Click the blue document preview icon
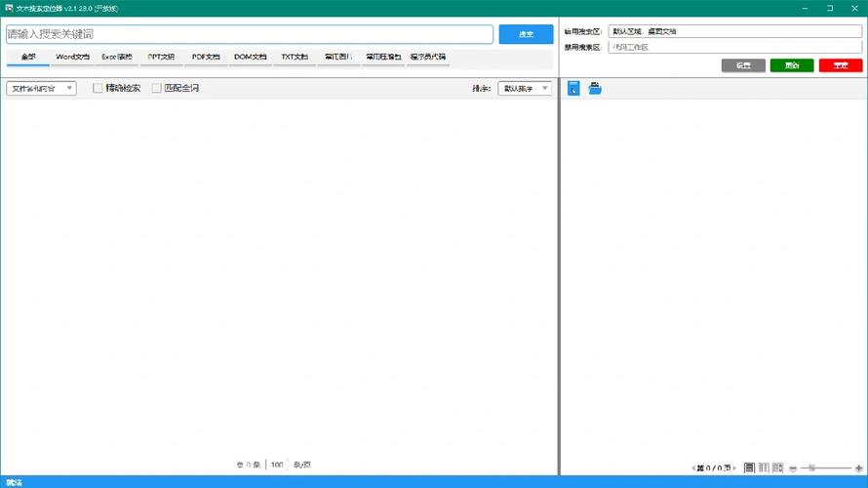 point(573,89)
